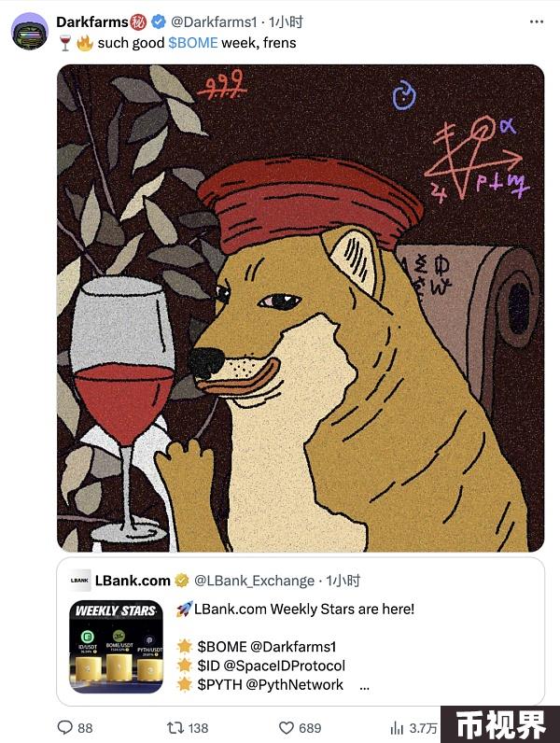The width and height of the screenshot is (560, 743).
Task: Like the tweet with 689 hearts
Action: click(287, 728)
